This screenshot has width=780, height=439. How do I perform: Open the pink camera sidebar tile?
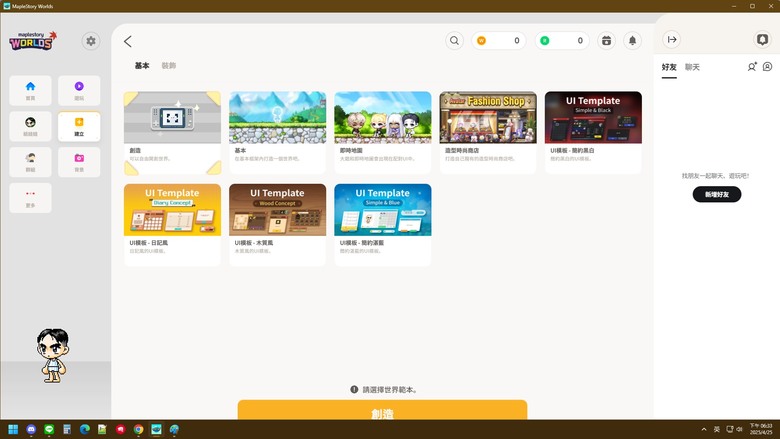pyautogui.click(x=79, y=162)
